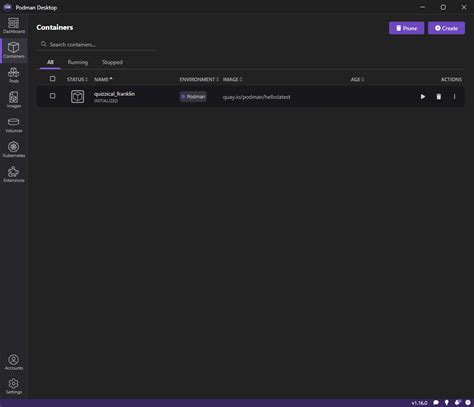Sort containers by the Age column
The width and height of the screenshot is (474, 407).
(x=357, y=79)
